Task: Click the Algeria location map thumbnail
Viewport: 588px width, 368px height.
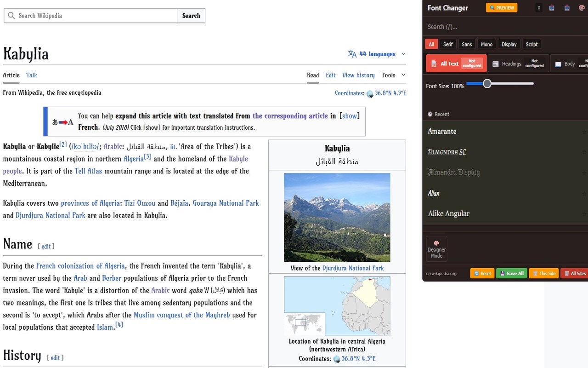Action: (337, 306)
